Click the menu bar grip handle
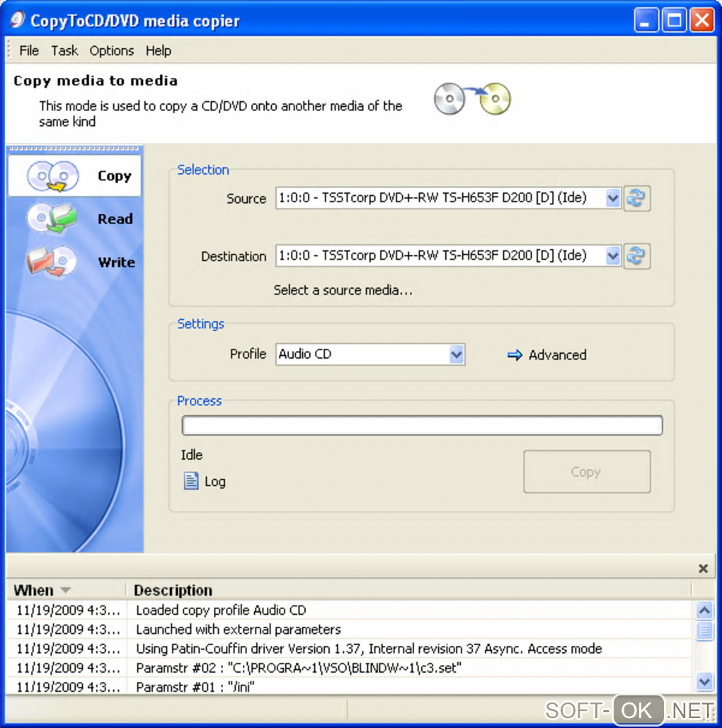The image size is (722, 728). 8,50
